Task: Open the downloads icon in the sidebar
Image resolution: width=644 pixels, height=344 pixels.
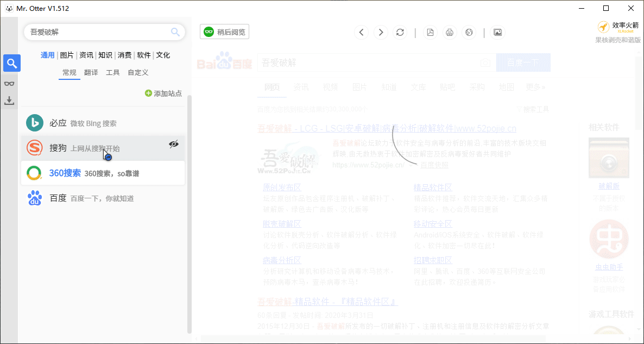Action: coord(9,101)
